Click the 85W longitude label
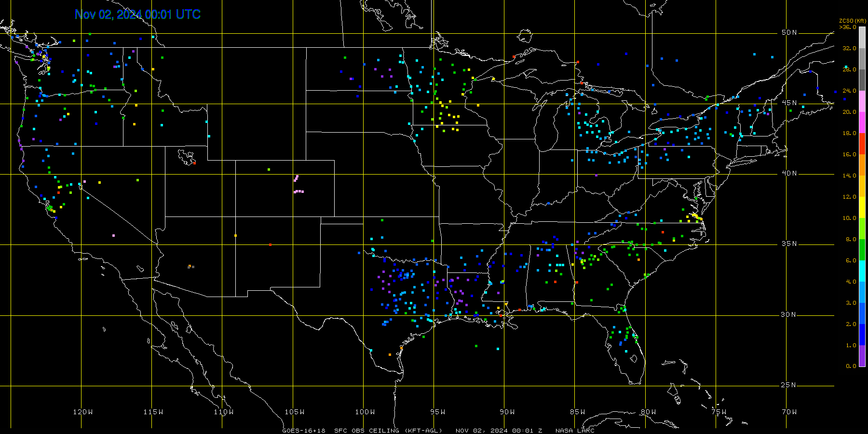 [x=578, y=412]
